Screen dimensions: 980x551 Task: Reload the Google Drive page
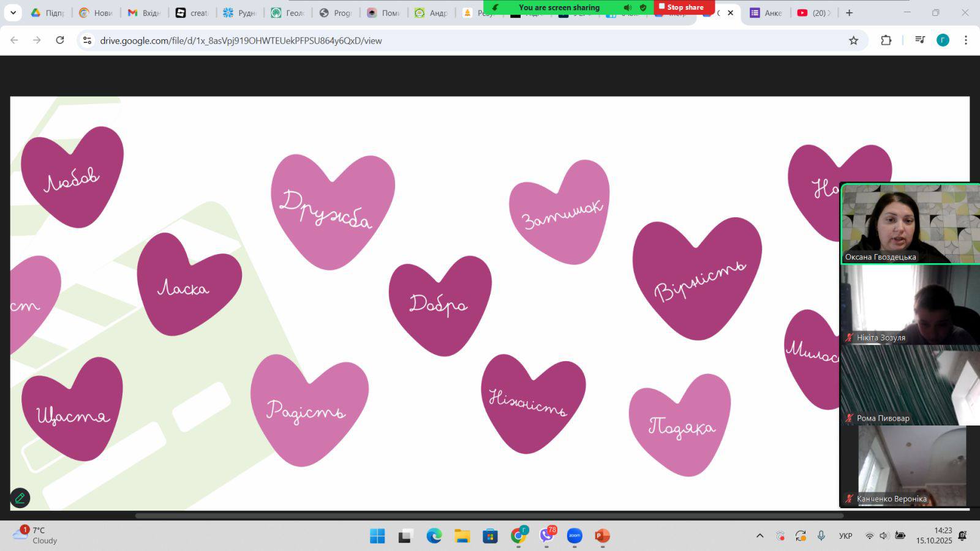(60, 40)
